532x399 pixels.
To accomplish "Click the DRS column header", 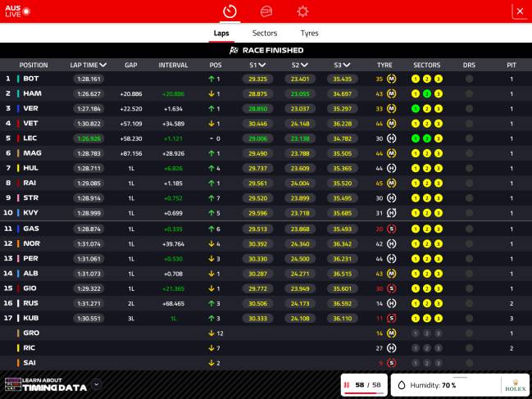I will coord(469,65).
